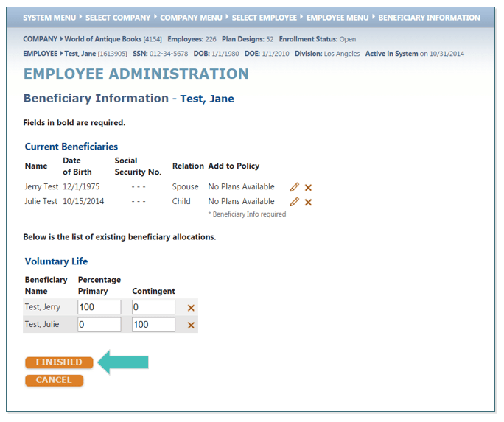Select Jerry Test name in beneficiaries
Viewport: 504px width, 422px height.
click(x=41, y=186)
